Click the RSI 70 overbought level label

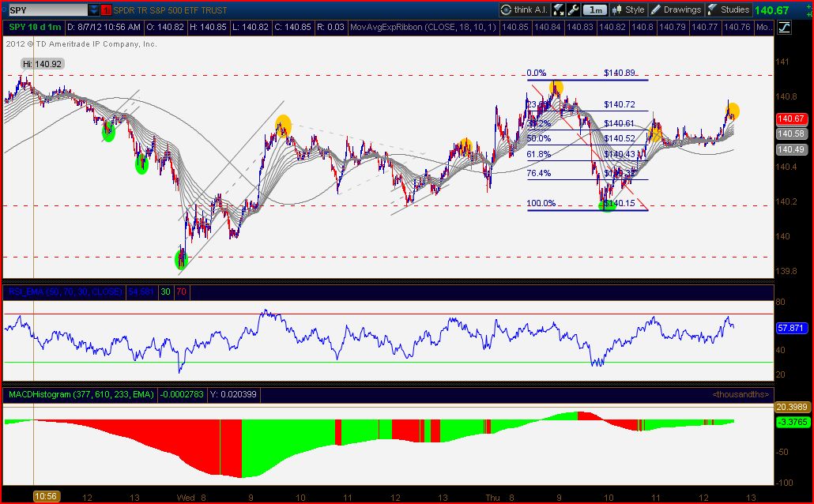[x=181, y=291]
